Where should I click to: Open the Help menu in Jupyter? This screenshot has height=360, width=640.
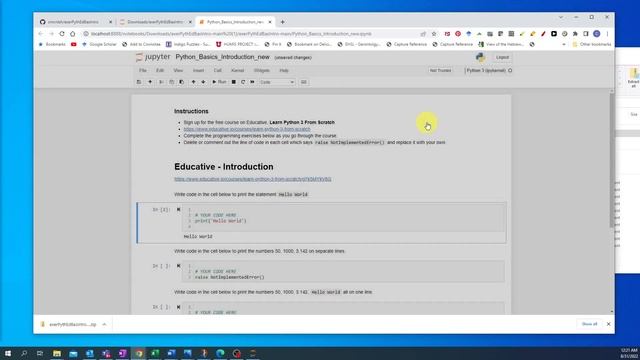coord(284,71)
